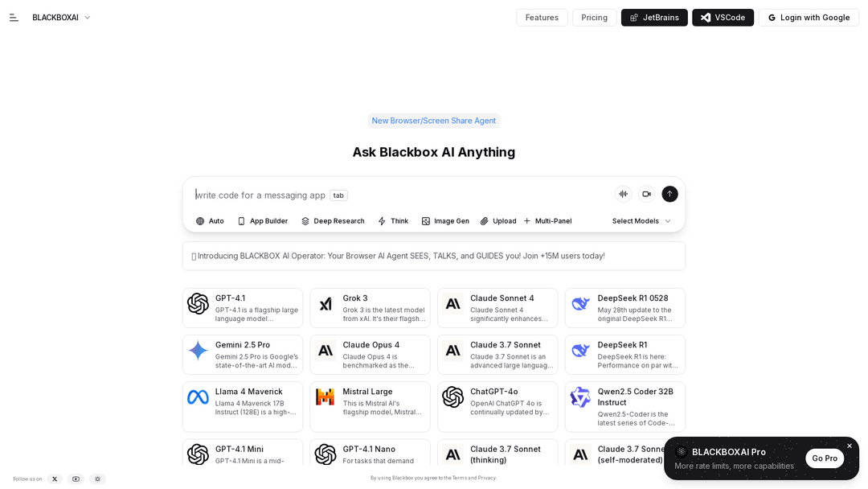868x489 pixels.
Task: Click the voice waveform icon
Action: 624,194
